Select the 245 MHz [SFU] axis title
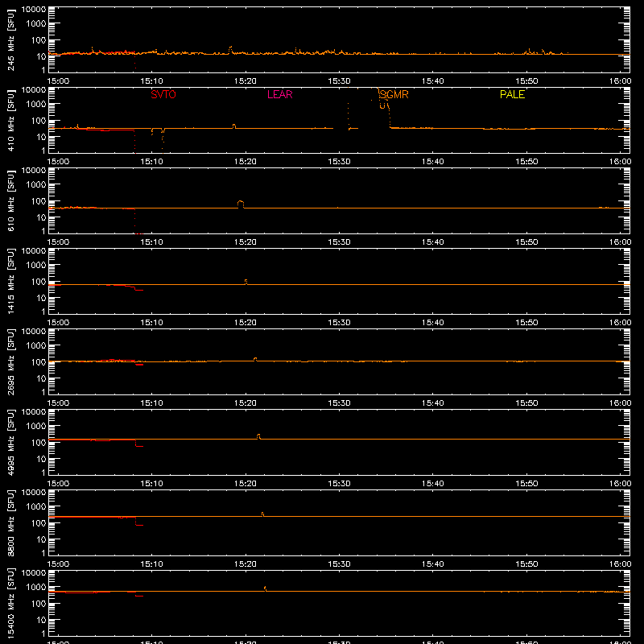Viewport: 644px width, 644px height. pyautogui.click(x=11, y=39)
